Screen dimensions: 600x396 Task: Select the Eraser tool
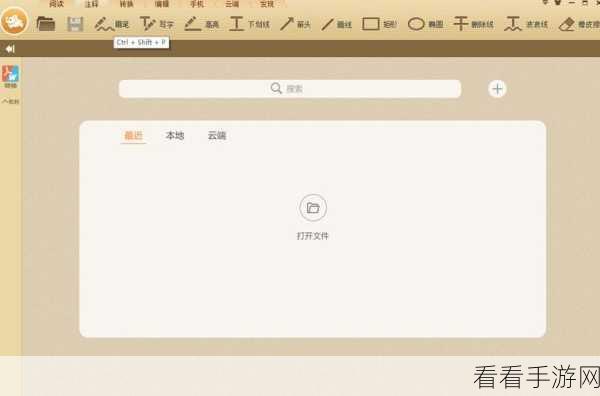579,24
